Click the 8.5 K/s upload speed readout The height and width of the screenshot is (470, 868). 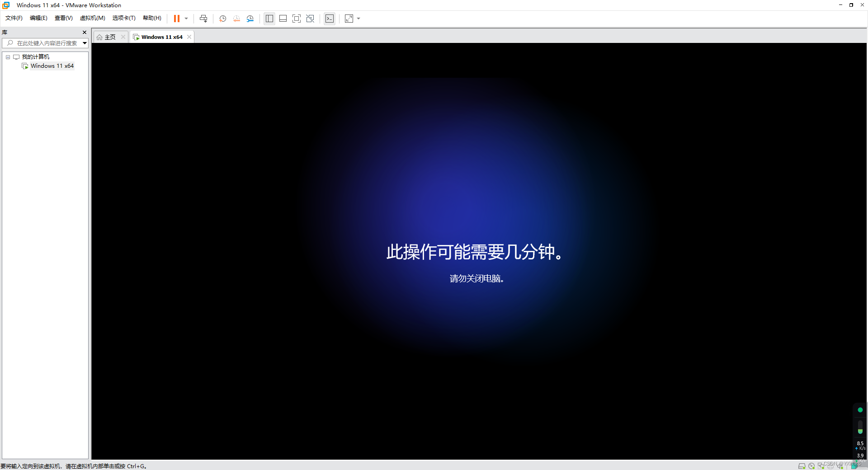pos(860,446)
